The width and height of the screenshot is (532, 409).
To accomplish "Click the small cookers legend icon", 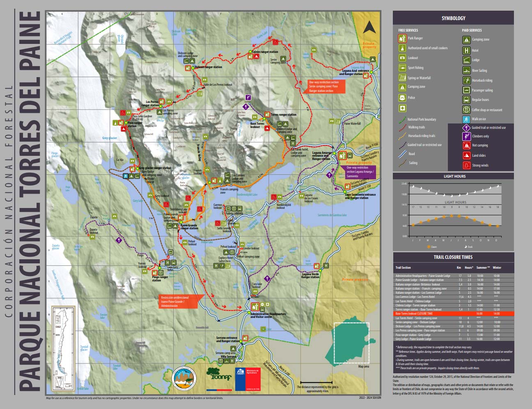I will pyautogui.click(x=402, y=48).
